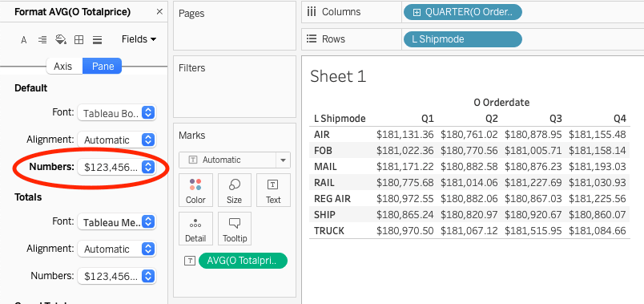This screenshot has height=304, width=644.
Task: Select the AVG(O Totalprice) pill in Marks
Action: point(243,261)
